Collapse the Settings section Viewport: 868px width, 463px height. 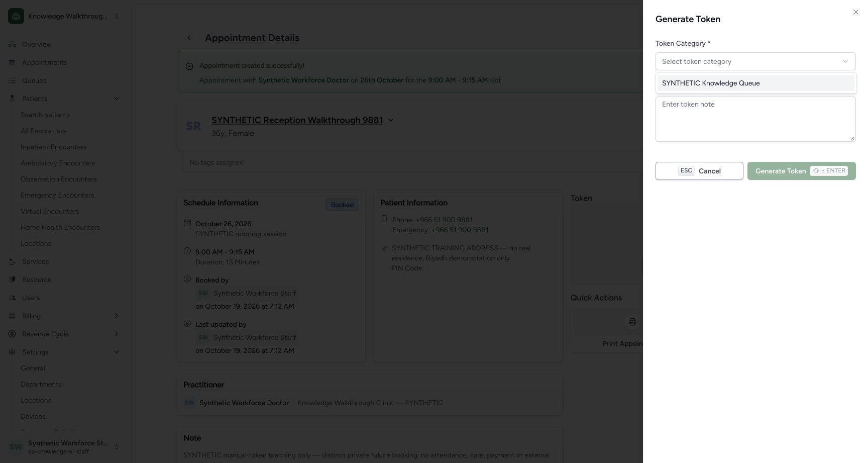tap(117, 352)
